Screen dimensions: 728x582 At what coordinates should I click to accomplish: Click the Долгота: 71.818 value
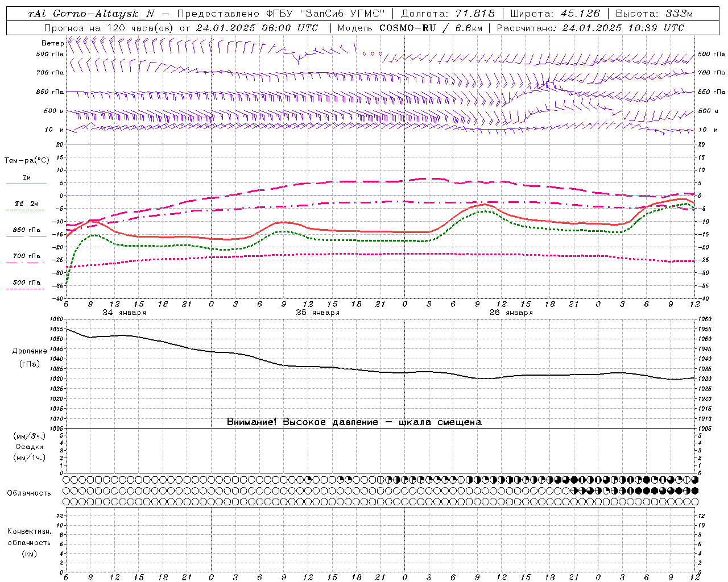(x=448, y=14)
